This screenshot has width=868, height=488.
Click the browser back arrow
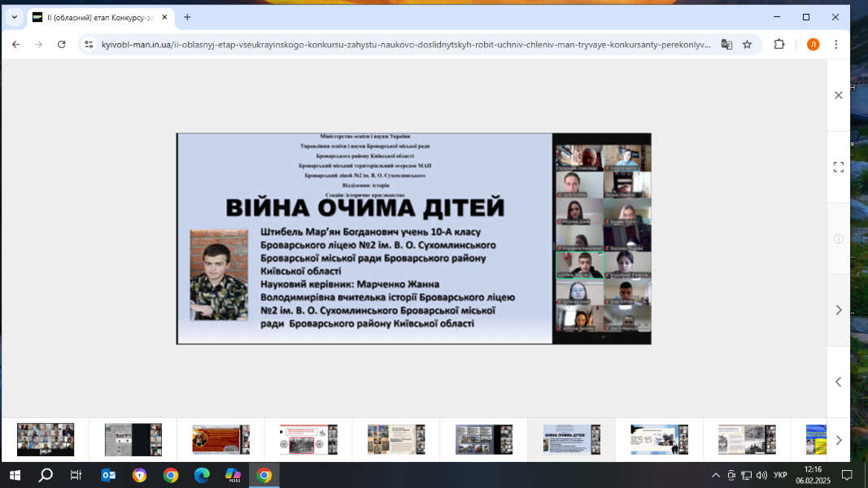[x=15, y=45]
